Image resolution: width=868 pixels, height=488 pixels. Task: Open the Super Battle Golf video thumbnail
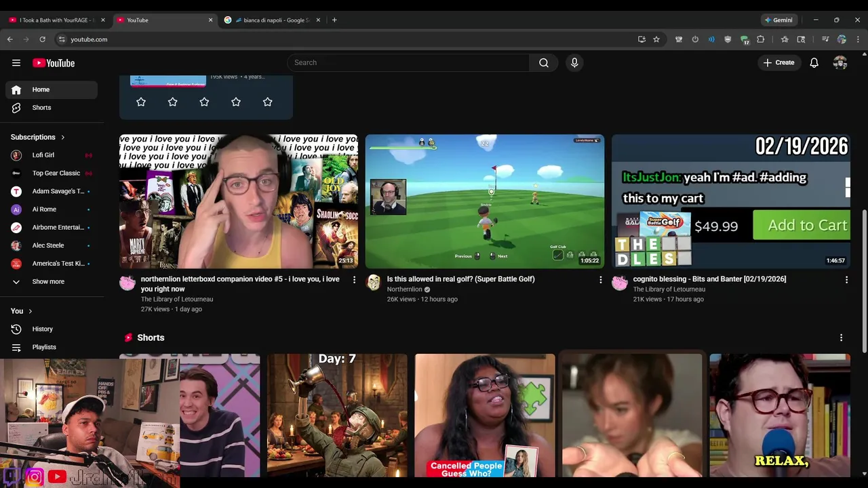pos(485,201)
